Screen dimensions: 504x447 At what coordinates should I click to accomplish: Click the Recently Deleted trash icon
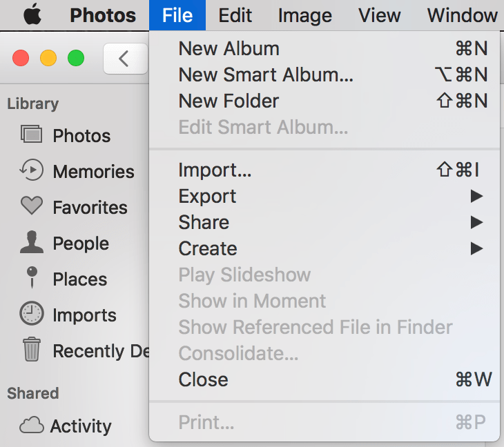click(32, 350)
